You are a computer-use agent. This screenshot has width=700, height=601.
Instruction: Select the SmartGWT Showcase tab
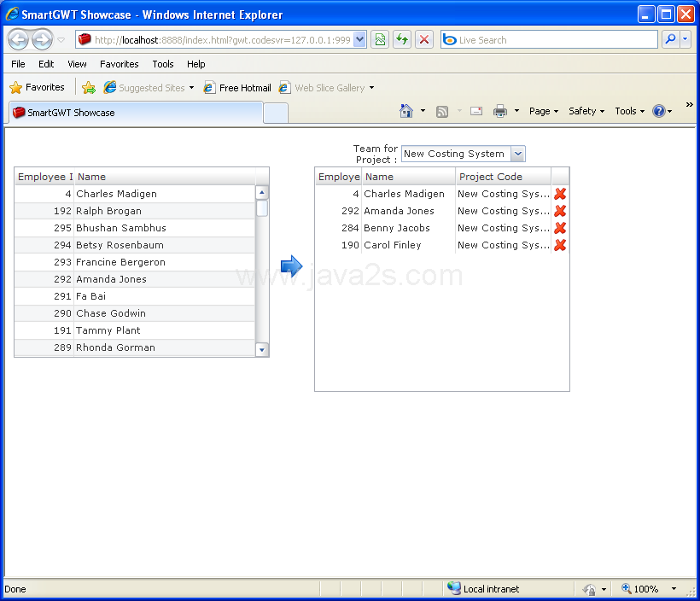tap(136, 113)
